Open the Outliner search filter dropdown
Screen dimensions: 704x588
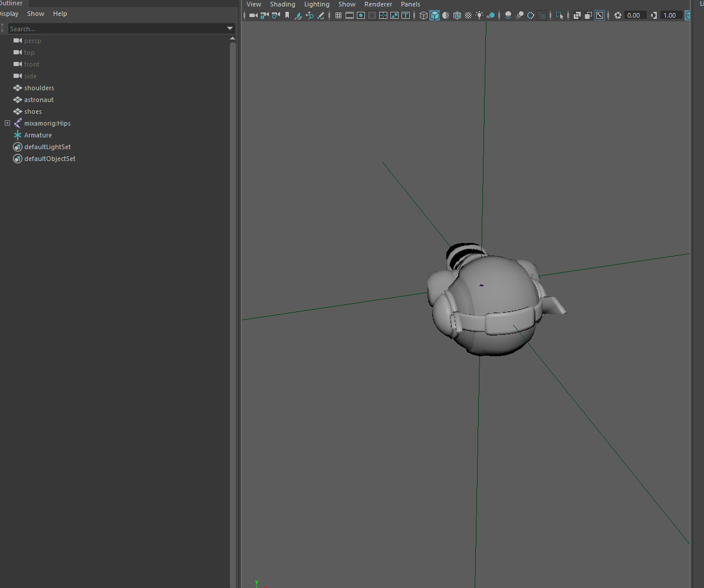230,28
